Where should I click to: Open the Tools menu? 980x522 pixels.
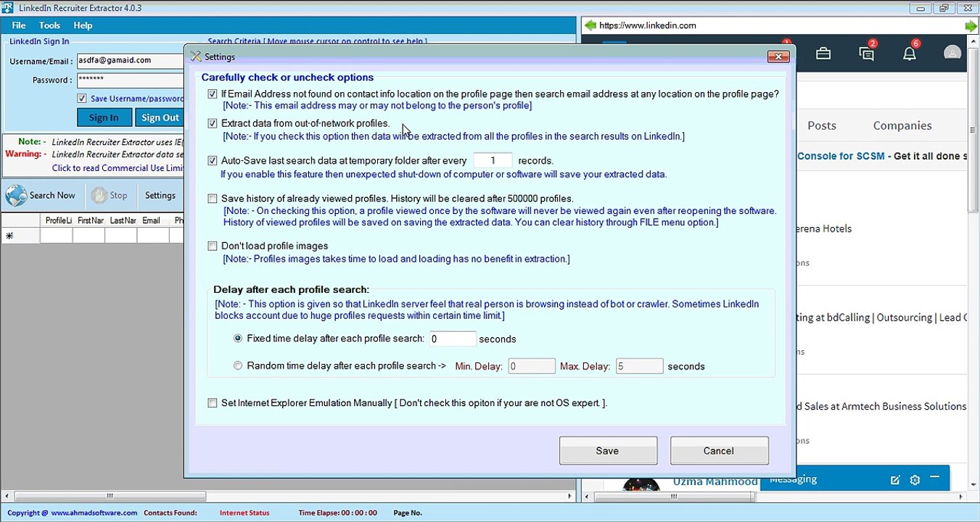pyautogui.click(x=49, y=25)
